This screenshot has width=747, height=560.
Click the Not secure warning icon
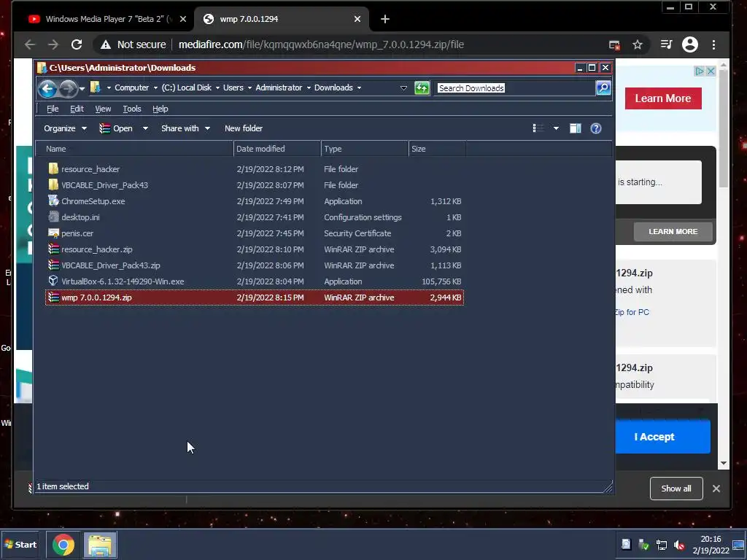pos(106,44)
